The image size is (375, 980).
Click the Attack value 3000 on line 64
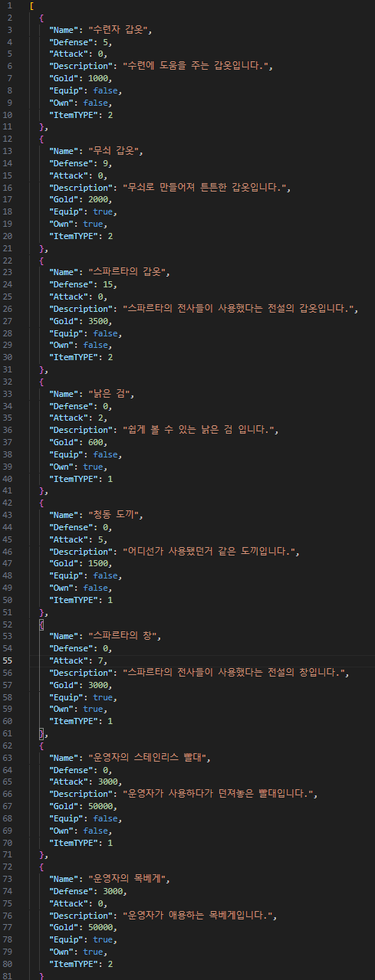pos(108,781)
